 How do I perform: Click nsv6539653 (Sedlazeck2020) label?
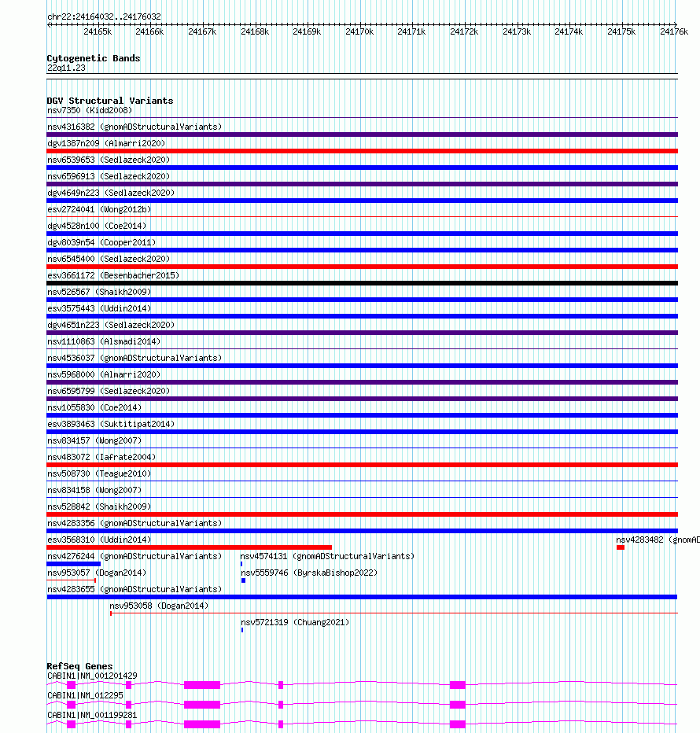(109, 160)
